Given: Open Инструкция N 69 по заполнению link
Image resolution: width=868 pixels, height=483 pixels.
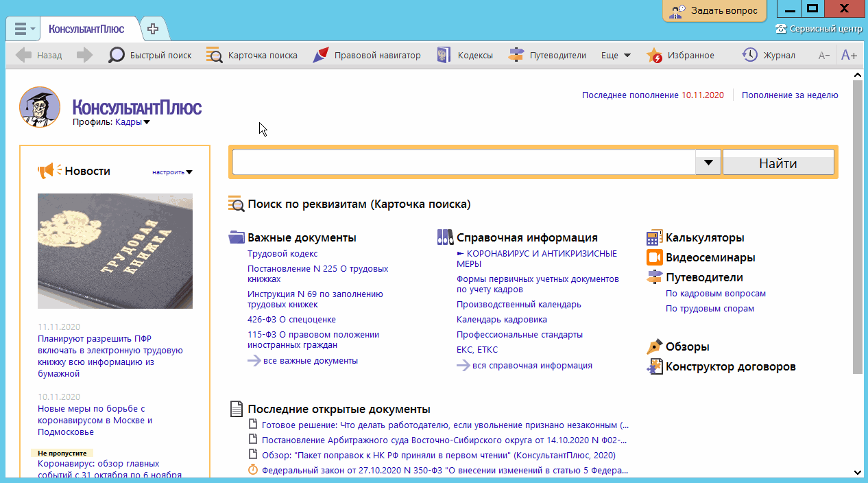Looking at the screenshot, I should click(315, 299).
